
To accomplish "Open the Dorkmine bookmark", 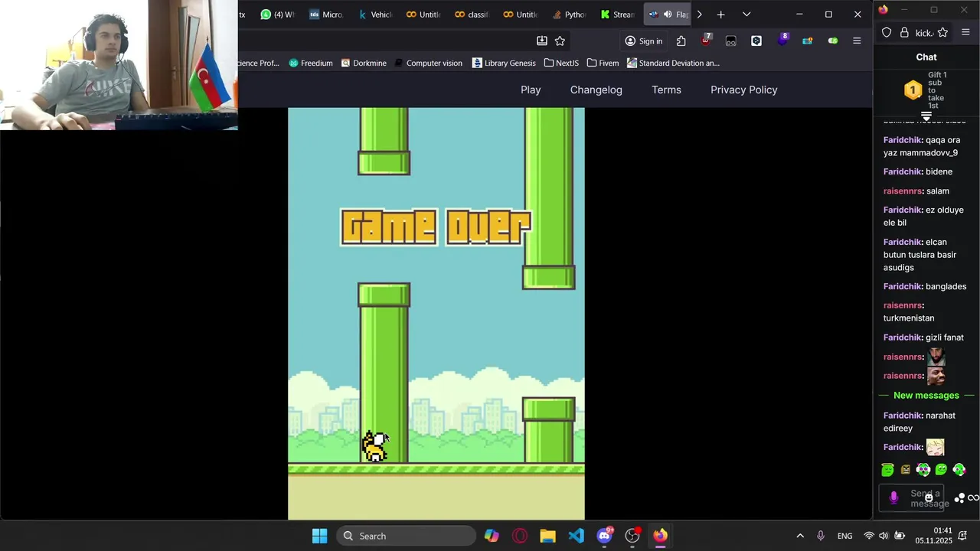I will (x=364, y=63).
